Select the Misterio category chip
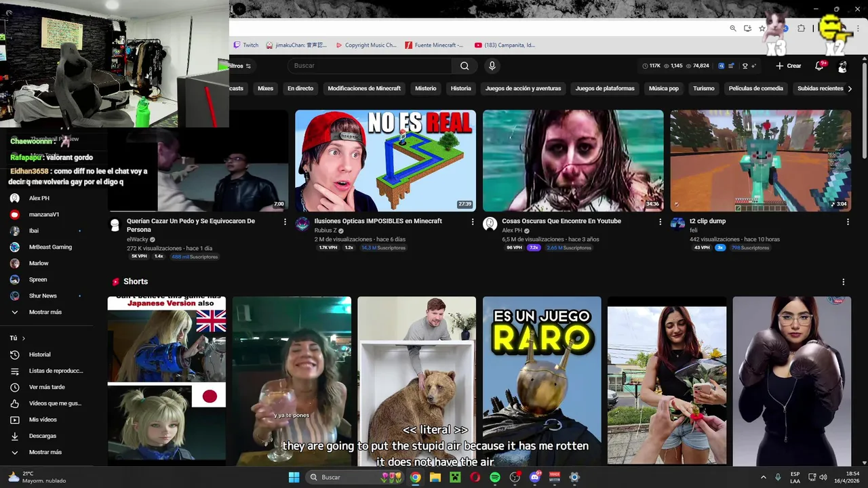Screen dimensions: 868x488 [426, 88]
